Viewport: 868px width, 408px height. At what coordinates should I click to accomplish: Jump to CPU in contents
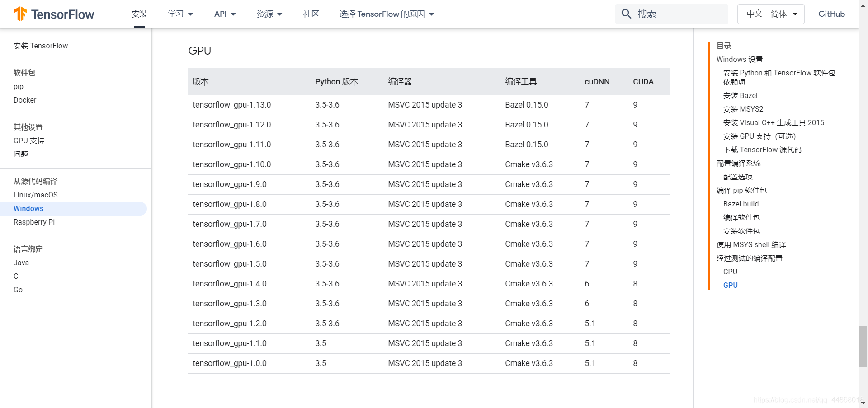point(730,272)
